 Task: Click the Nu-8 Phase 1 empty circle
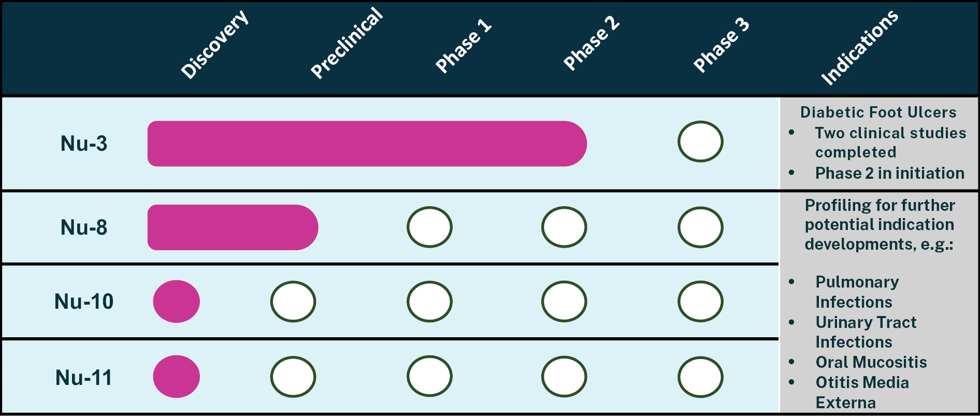click(429, 227)
